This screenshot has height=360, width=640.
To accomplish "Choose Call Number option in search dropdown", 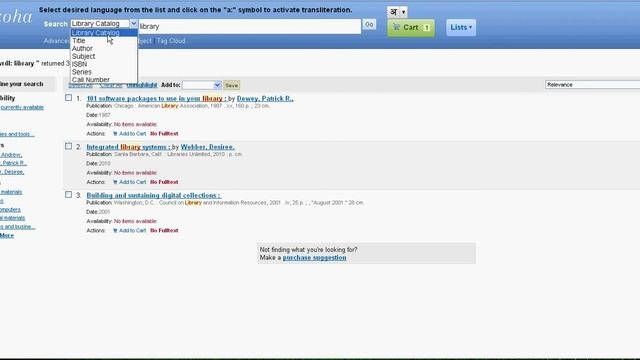I will 104,80.
